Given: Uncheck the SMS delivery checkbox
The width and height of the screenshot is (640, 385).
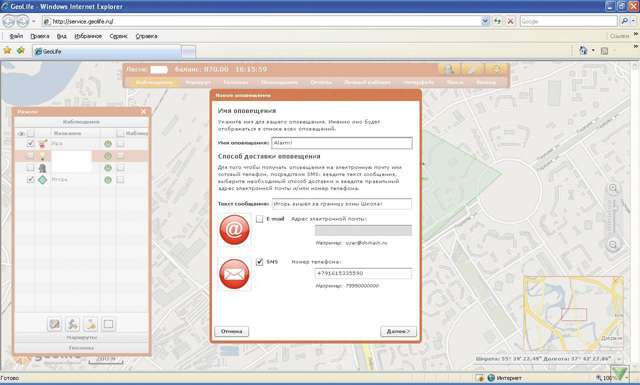Looking at the screenshot, I should point(260,262).
